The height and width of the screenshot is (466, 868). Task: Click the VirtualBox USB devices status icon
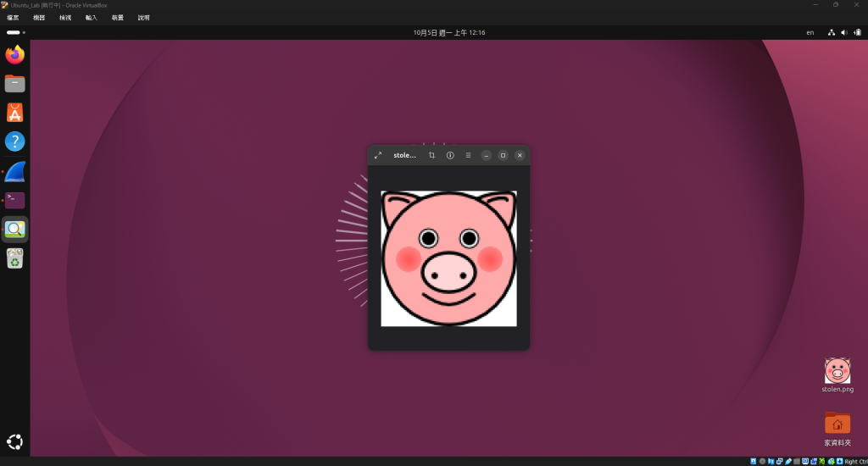click(x=788, y=461)
